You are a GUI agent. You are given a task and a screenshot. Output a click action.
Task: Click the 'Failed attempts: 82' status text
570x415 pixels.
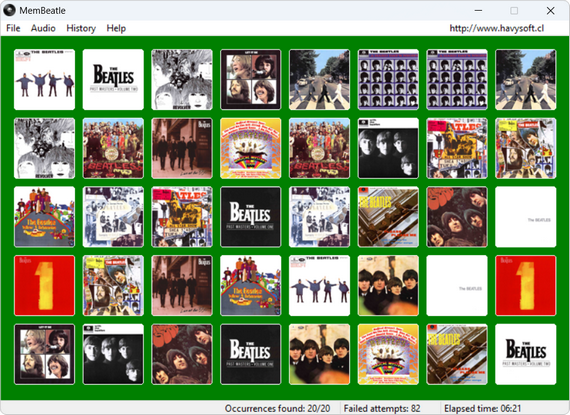382,408
